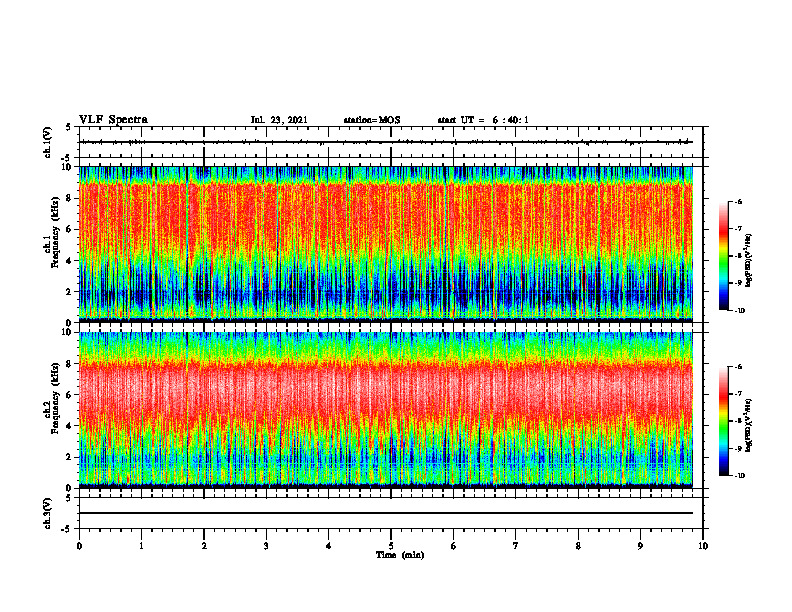Click the "-10" label on ch.2 color bar
Screen dimensions: 792x612
(x=739, y=476)
